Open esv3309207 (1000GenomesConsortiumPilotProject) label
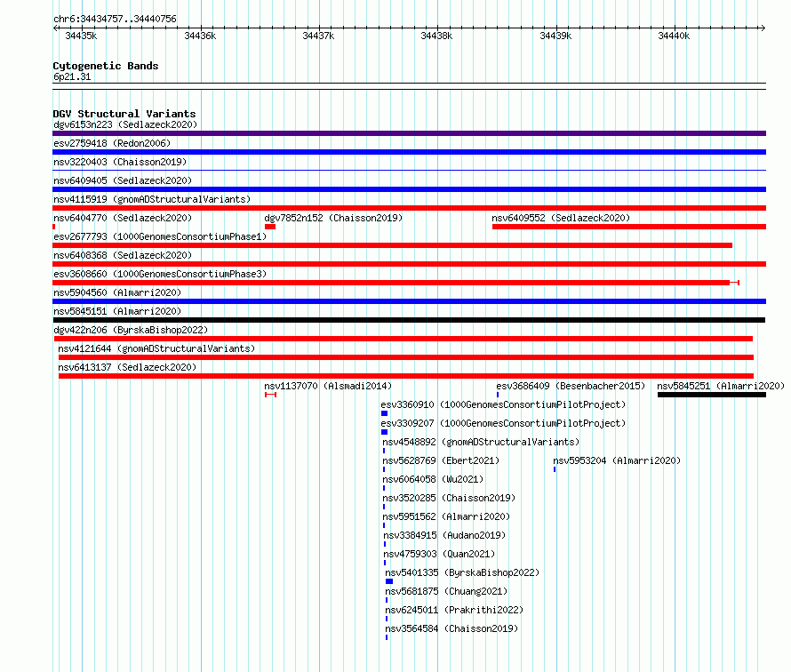Screen dimensions: 791x672 (x=503, y=423)
